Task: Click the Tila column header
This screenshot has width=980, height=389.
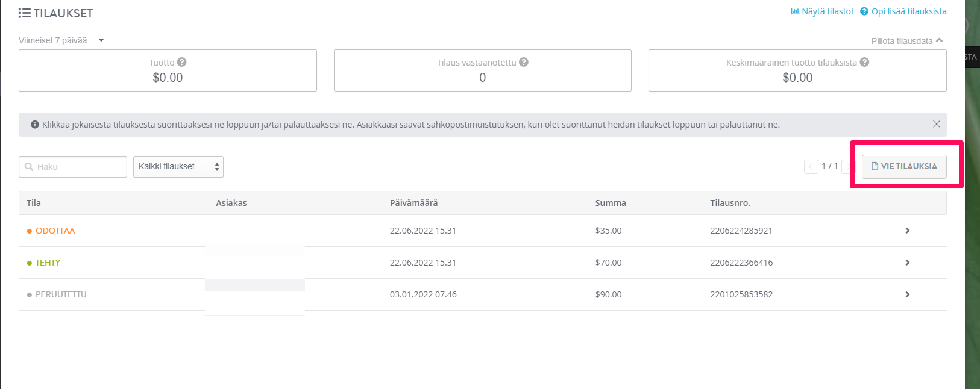Action: (34, 203)
